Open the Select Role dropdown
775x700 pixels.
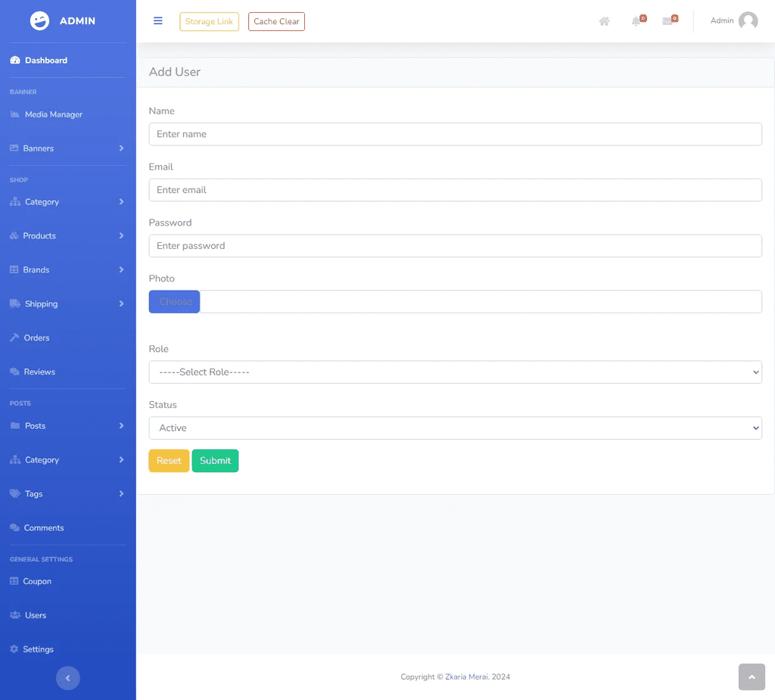pos(455,372)
